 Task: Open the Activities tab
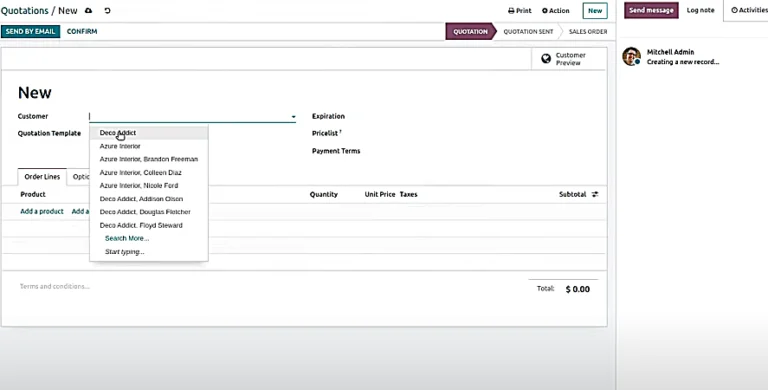tap(749, 10)
